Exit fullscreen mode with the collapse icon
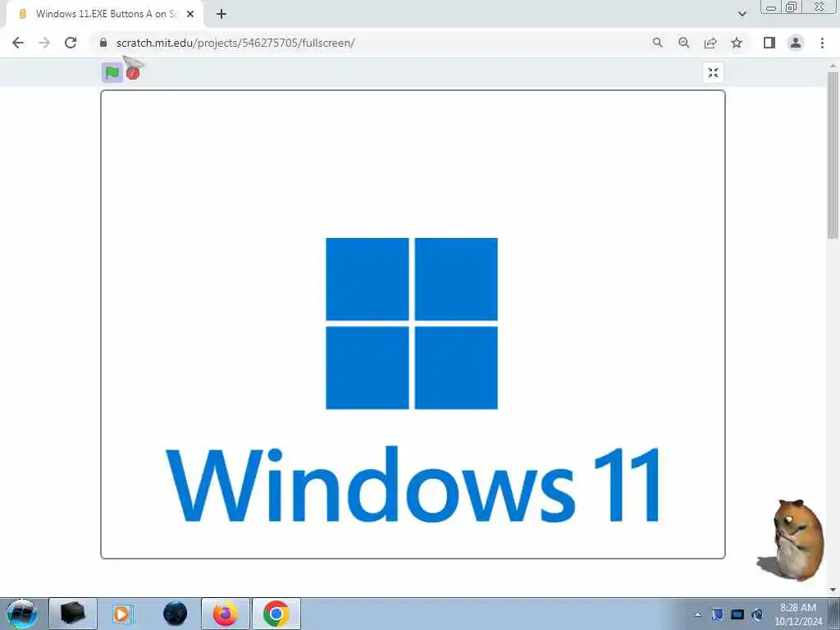The height and width of the screenshot is (630, 840). tap(713, 73)
